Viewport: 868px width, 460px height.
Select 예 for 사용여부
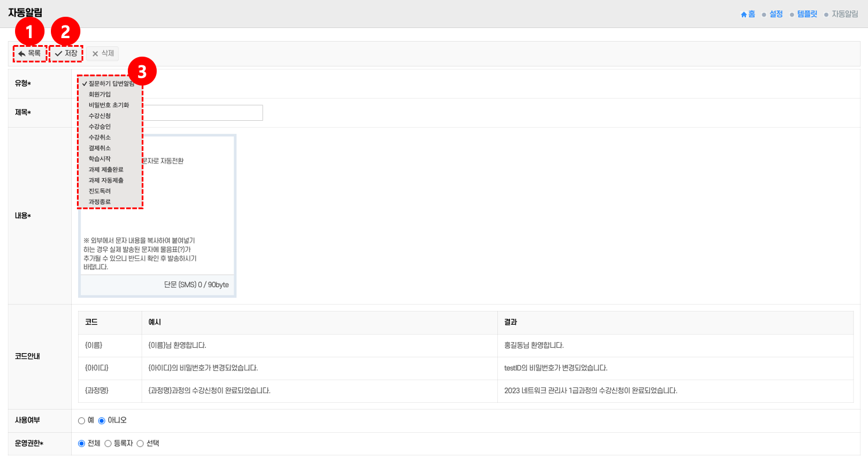[x=82, y=420]
